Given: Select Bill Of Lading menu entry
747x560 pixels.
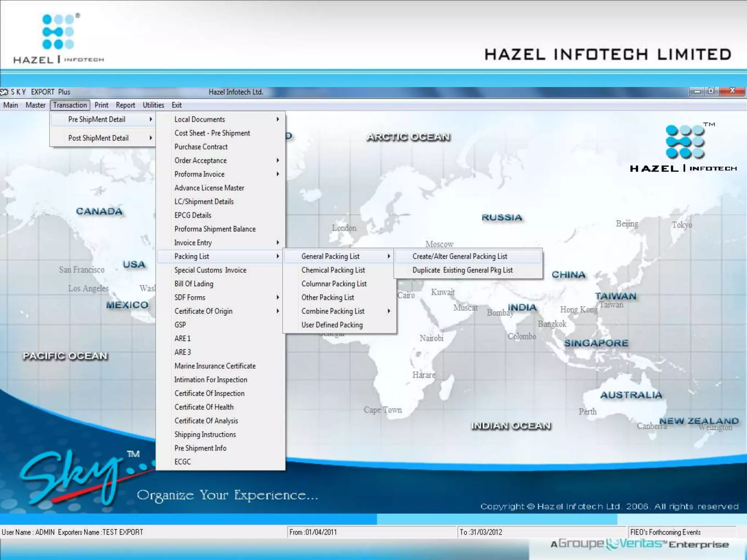Looking at the screenshot, I should tap(194, 284).
